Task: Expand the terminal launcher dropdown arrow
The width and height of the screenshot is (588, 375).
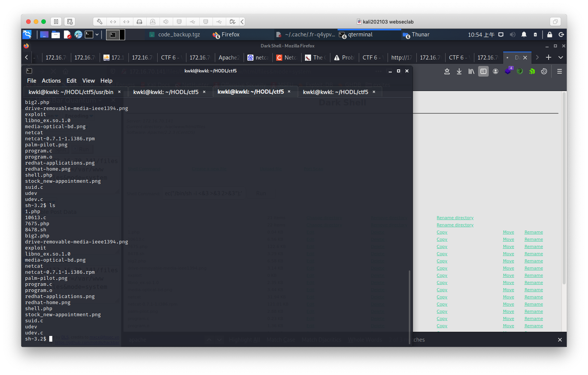Action: (97, 35)
